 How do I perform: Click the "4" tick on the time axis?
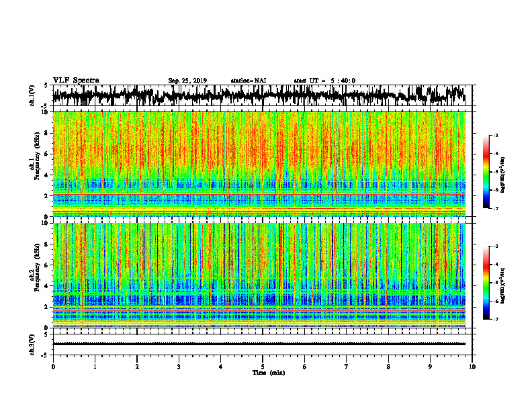(x=220, y=367)
